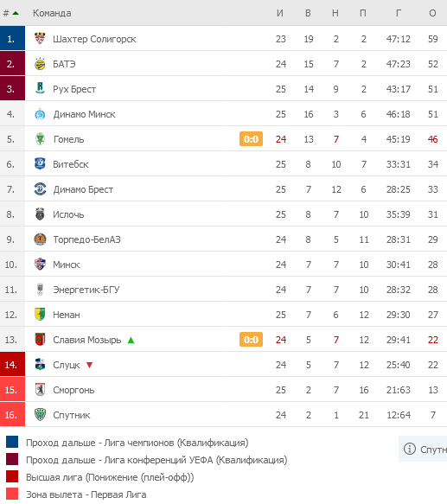This screenshot has height=504, width=447.
Task: Open the Энергетик-БГУ team link
Action: pos(86,290)
